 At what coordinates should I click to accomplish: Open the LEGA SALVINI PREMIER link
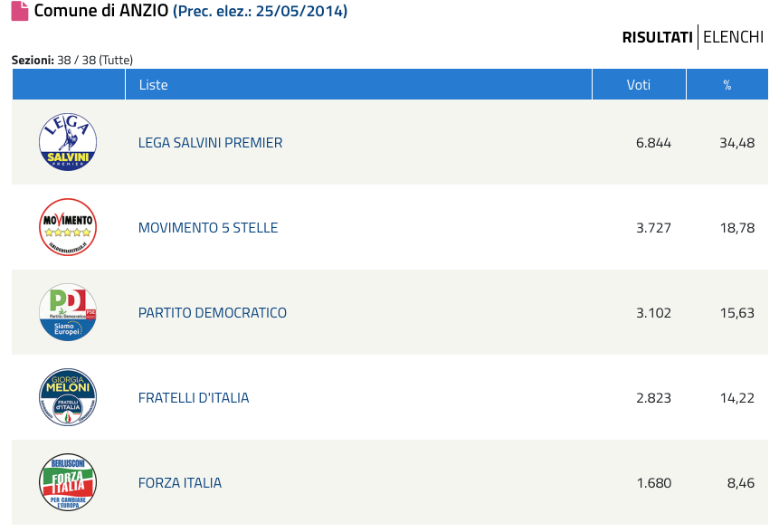pyautogui.click(x=210, y=143)
